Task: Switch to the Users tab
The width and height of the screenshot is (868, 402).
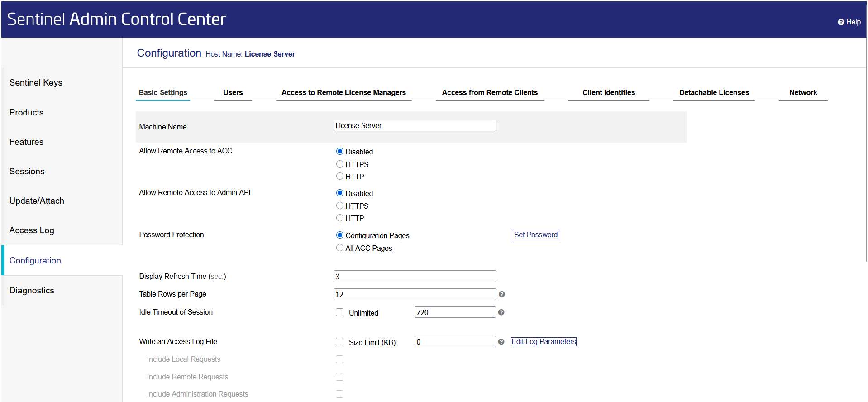Action: click(233, 92)
